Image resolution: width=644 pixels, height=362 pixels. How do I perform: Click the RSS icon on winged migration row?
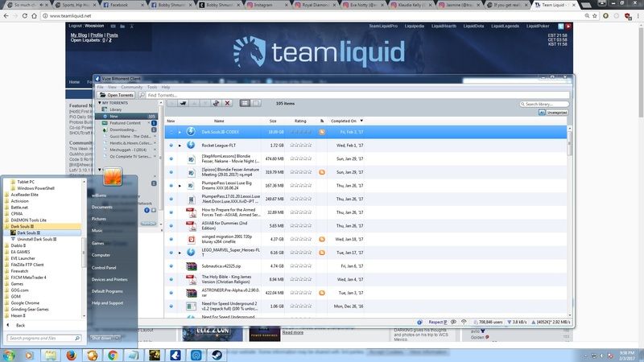(322, 239)
